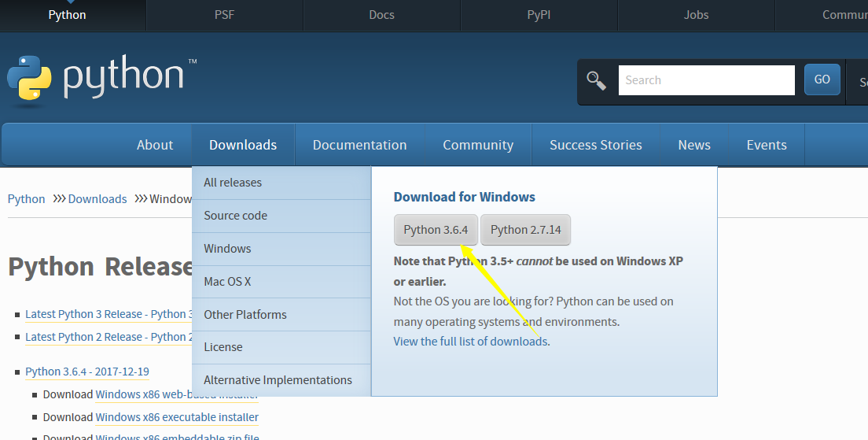Open the News navigation menu

coord(694,145)
